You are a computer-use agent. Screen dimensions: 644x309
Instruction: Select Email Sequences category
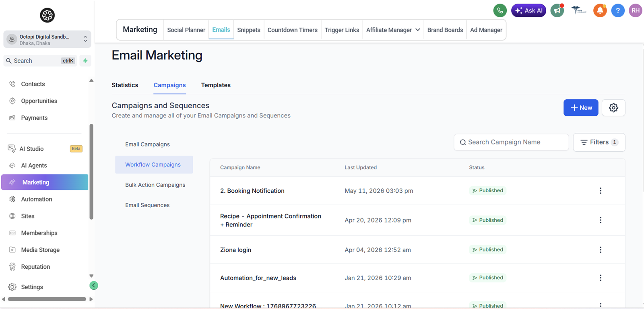[x=147, y=205]
